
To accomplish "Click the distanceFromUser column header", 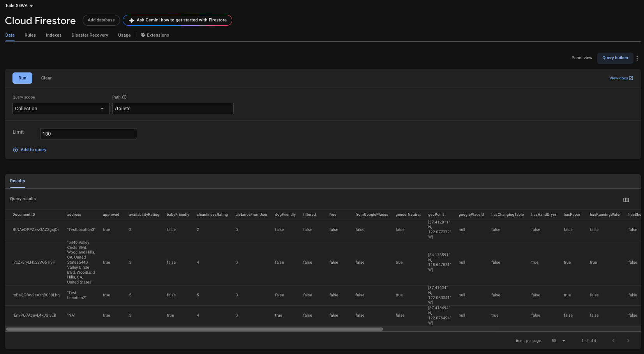I will [251, 215].
